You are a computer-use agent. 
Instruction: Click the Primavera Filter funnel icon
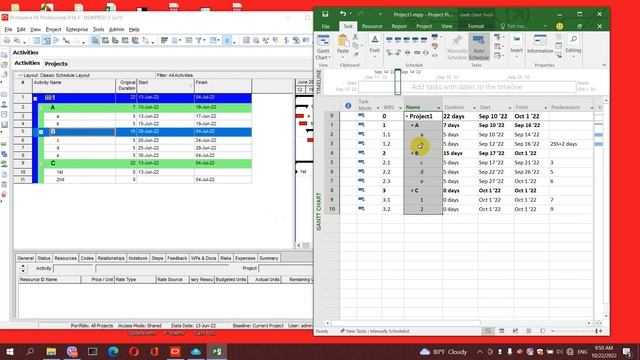tap(199, 40)
